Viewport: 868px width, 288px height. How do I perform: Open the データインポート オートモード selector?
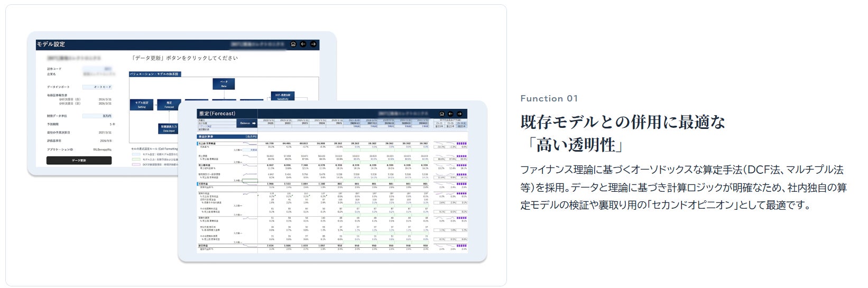[x=97, y=87]
